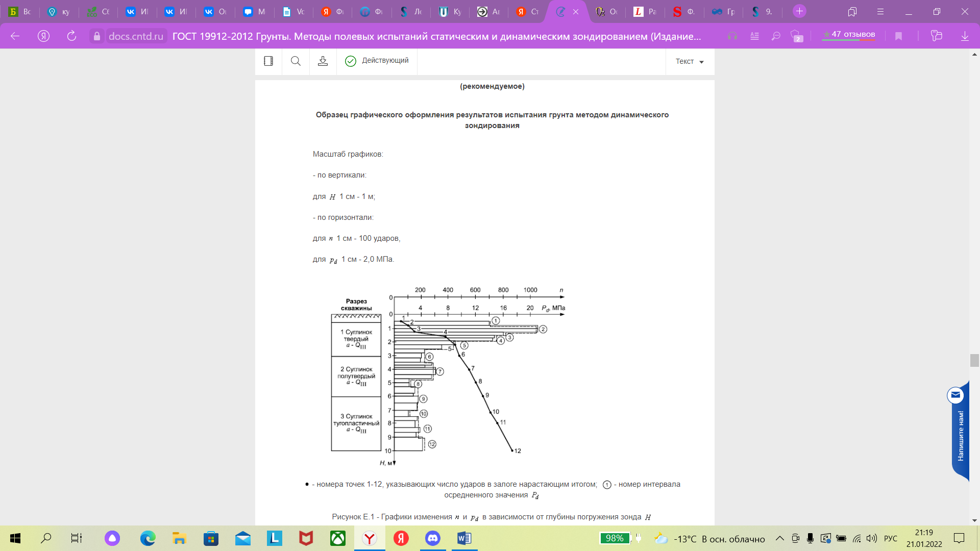Open the tab manager icon in title bar

tap(852, 12)
